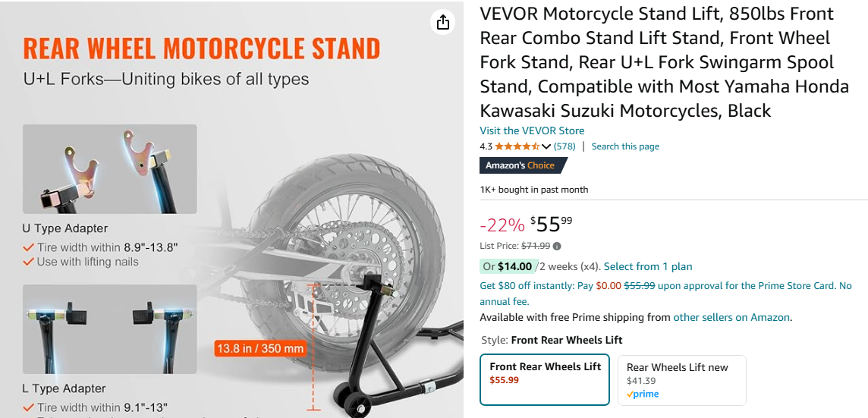Screen dimensions: 868x418
Task: Expand the rating breakdown chevron
Action: coord(546,146)
